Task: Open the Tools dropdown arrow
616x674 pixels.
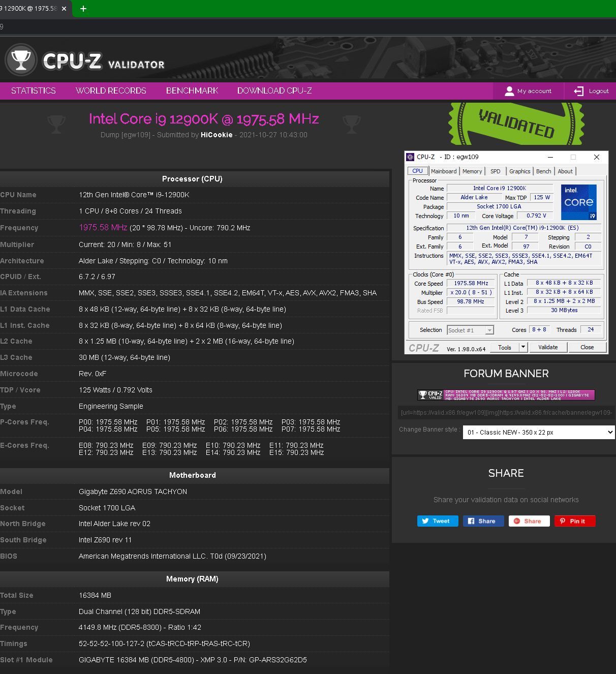Action: [x=523, y=347]
